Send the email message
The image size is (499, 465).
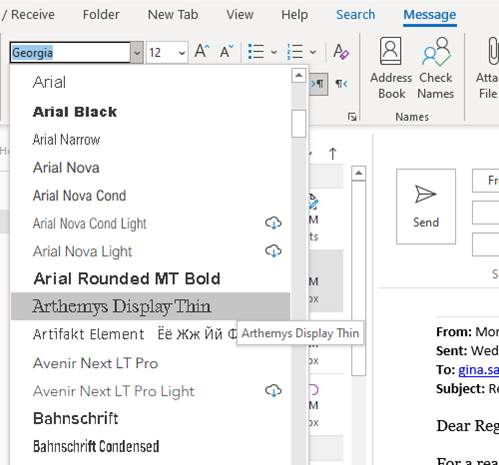[x=426, y=206]
